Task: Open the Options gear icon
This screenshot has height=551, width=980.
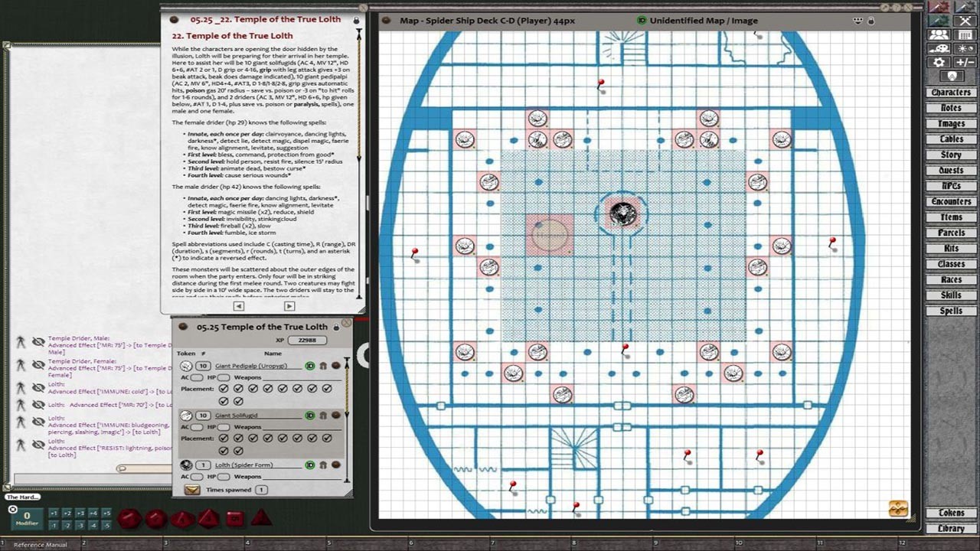Action: pyautogui.click(x=939, y=61)
